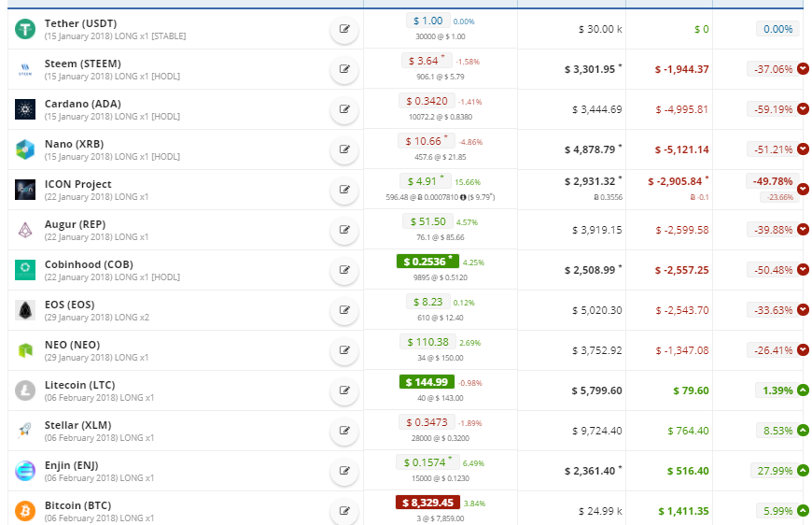812x525 pixels.
Task: Open the Bitcoin (BTC) edit button
Action: coord(344,511)
